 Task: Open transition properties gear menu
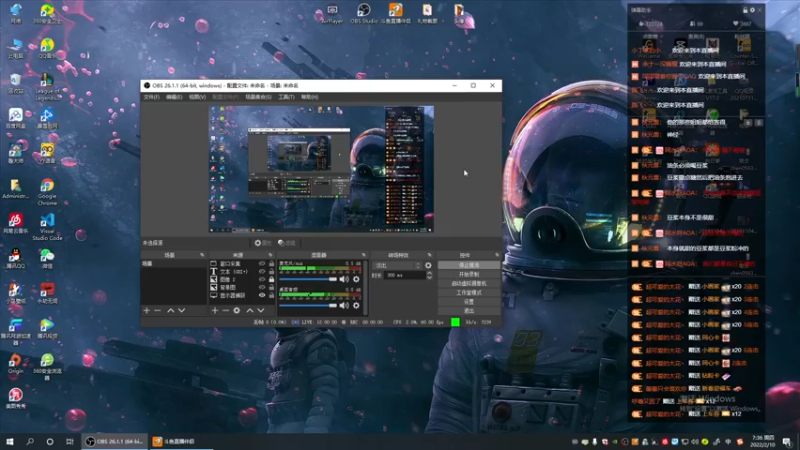pos(428,265)
